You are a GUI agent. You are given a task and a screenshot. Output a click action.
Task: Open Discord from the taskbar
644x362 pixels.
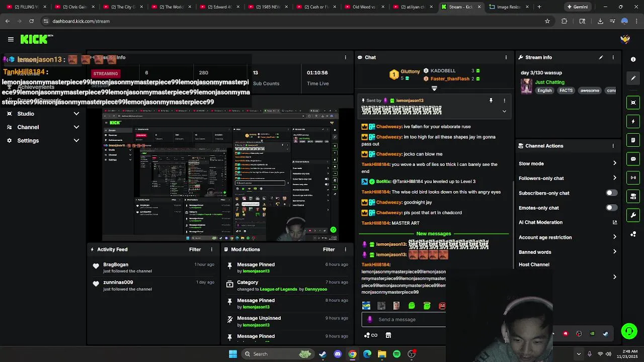(338, 354)
